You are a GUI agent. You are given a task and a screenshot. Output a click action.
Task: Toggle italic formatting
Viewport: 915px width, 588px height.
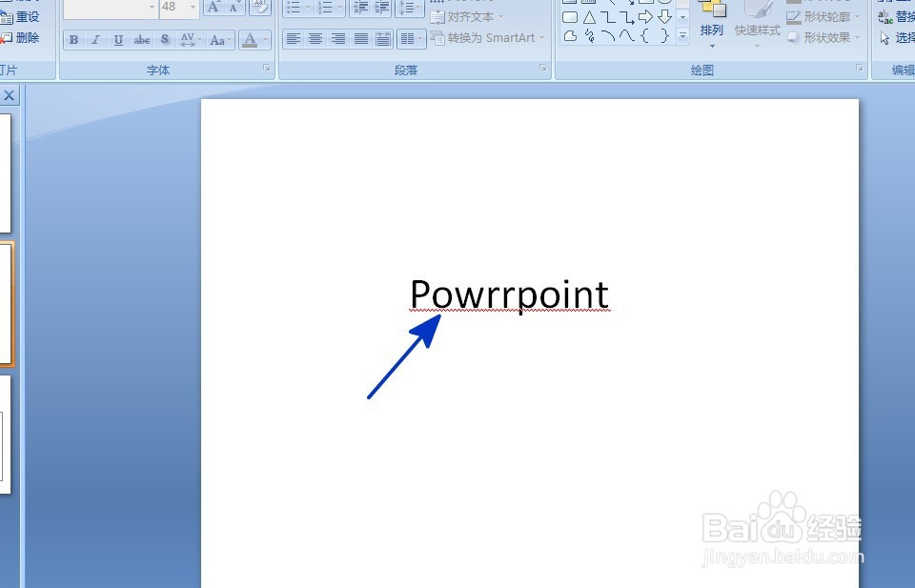coord(95,40)
